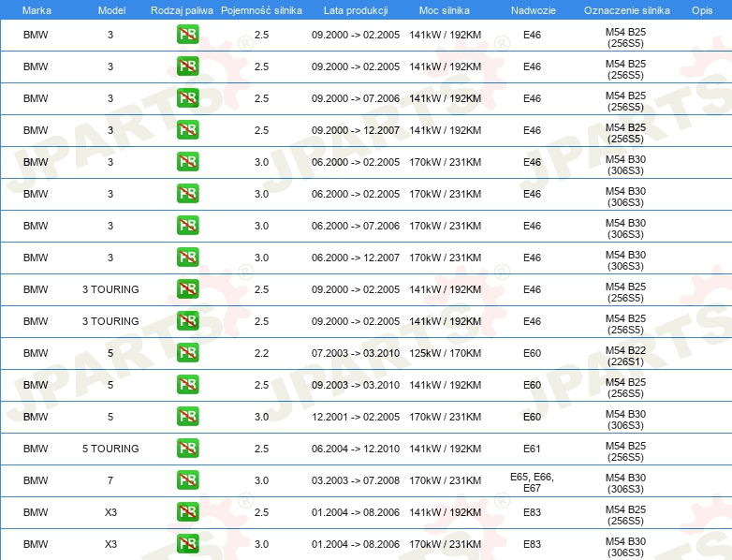Click fuel icon in 5 TOURING row
Screen dimensions: 732x560
click(187, 449)
